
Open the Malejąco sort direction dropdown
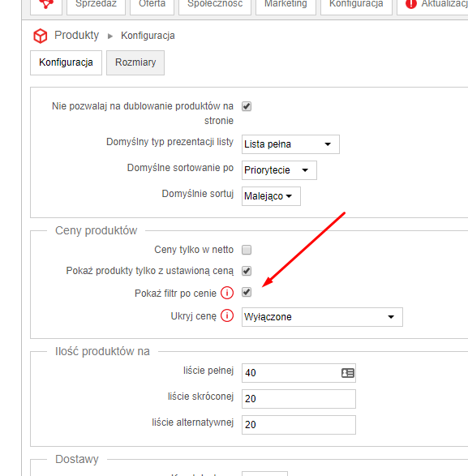click(271, 196)
